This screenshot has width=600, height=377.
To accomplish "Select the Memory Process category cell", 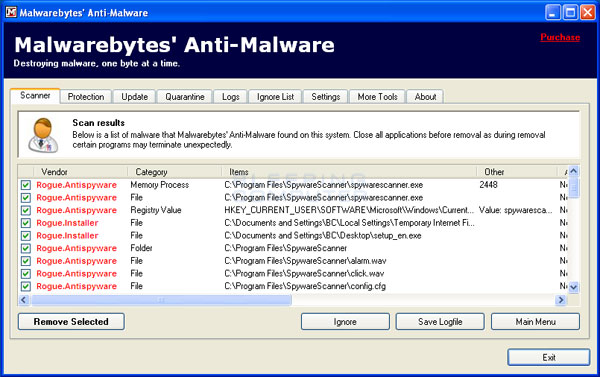I will 160,185.
